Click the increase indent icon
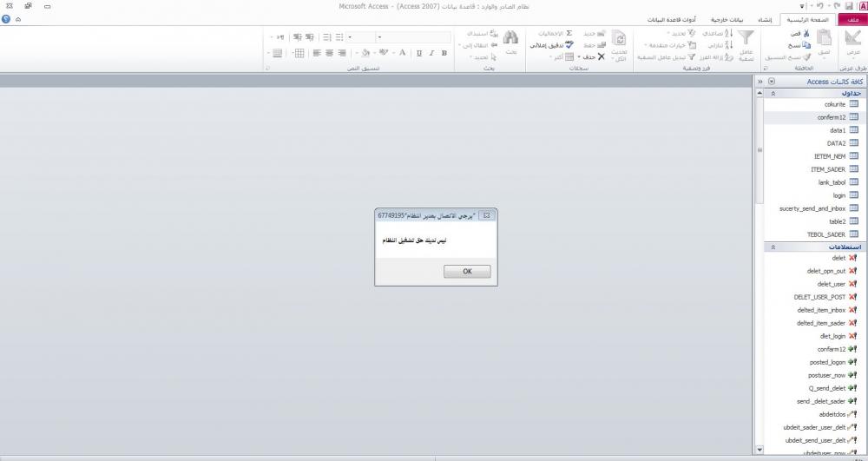The image size is (868, 461). pyautogui.click(x=297, y=37)
